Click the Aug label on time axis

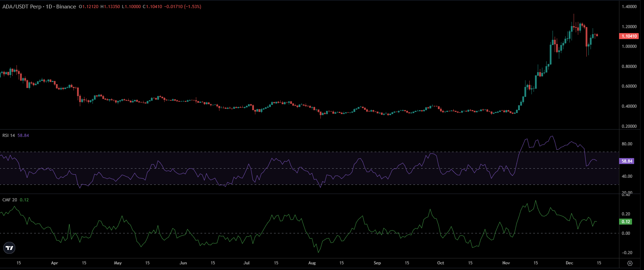(x=312, y=263)
